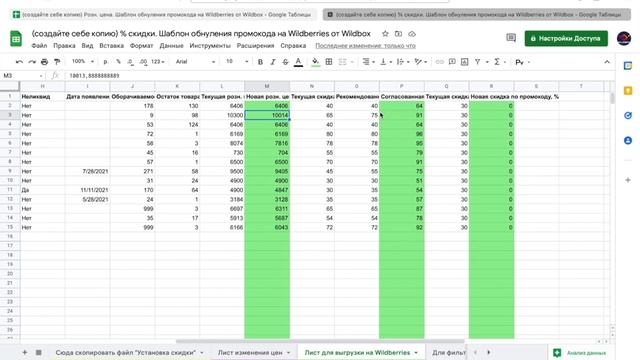
Task: Toggle italic formatting
Action: pos(273,62)
